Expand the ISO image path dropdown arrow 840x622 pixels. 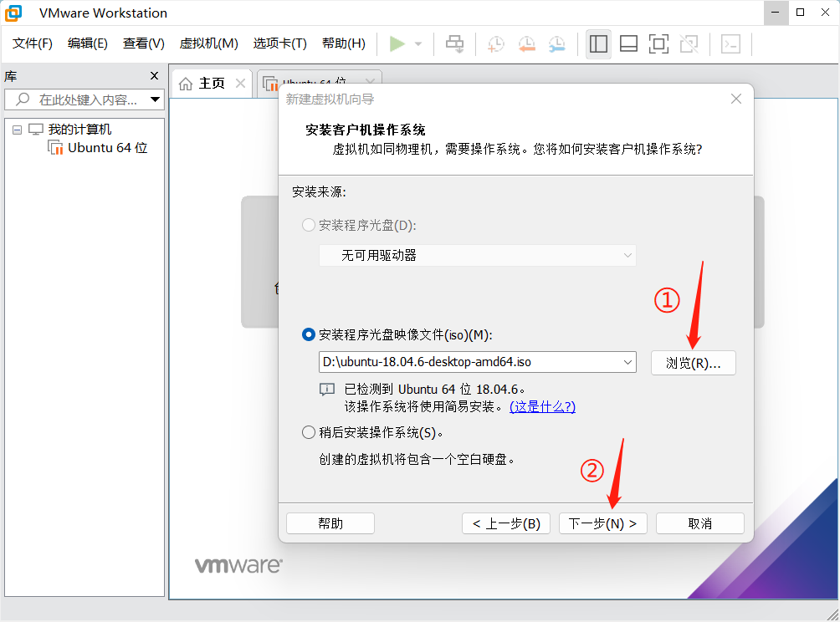click(x=627, y=362)
